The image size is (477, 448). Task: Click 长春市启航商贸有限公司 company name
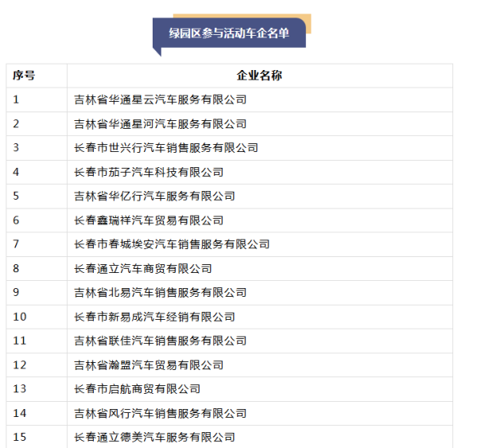click(x=137, y=389)
